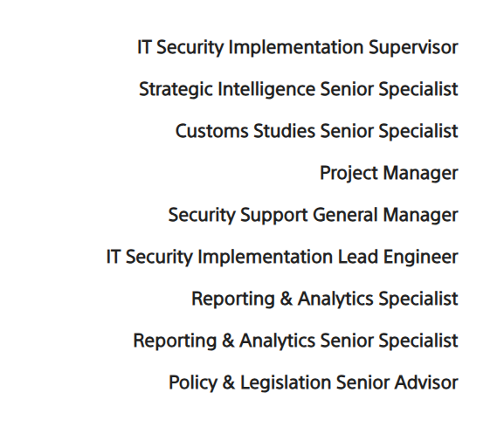Open Security Support General Manager listing

pos(313,215)
